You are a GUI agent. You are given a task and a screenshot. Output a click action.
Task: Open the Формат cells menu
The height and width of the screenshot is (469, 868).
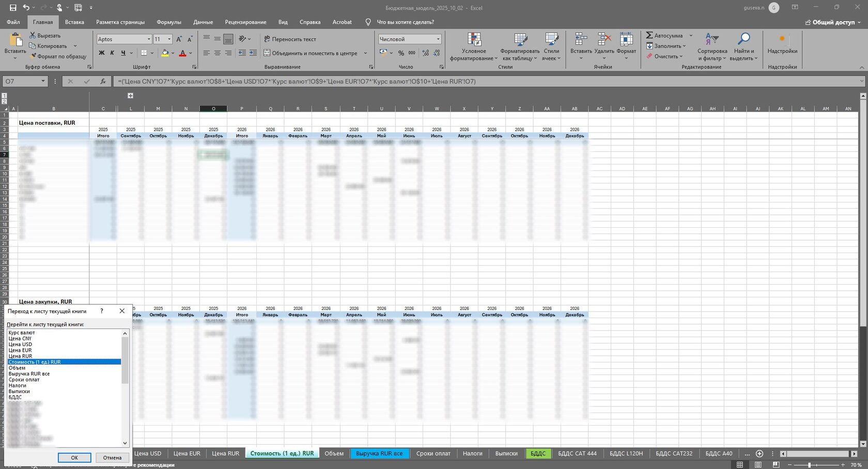[626, 46]
